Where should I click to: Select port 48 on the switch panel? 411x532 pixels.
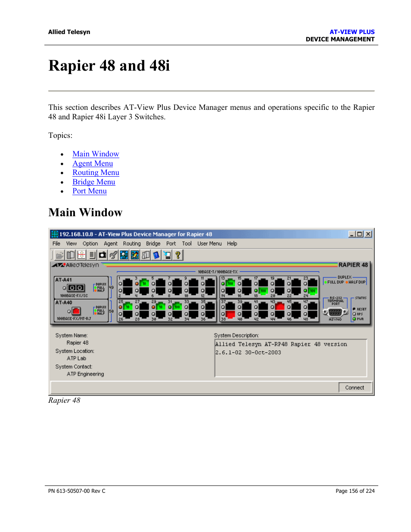[313, 314]
